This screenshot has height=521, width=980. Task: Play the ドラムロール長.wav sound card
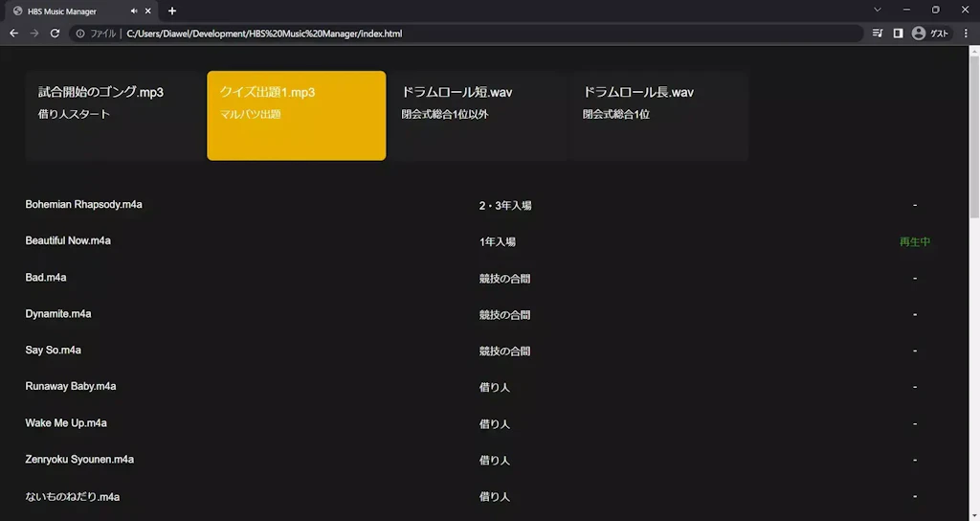click(659, 116)
